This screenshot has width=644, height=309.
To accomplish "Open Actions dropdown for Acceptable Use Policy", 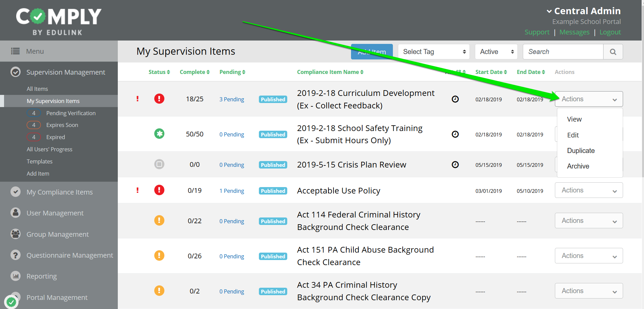I will tap(589, 190).
